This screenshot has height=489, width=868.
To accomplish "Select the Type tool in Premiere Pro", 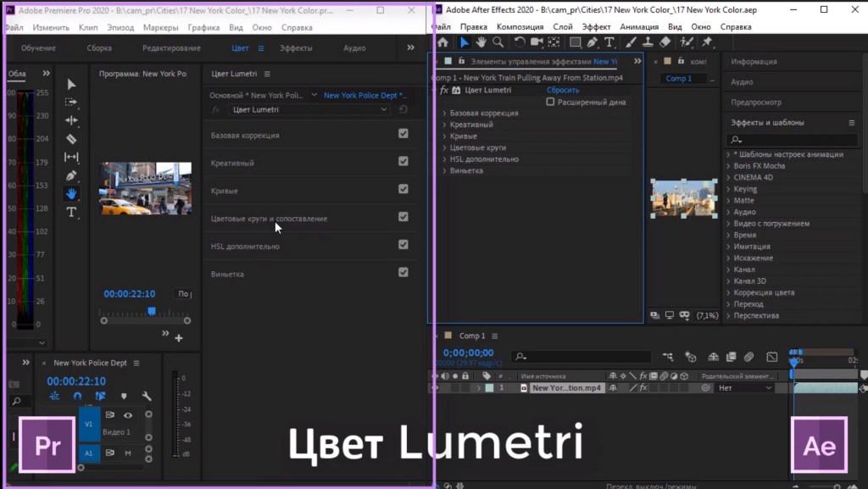I will 71,212.
